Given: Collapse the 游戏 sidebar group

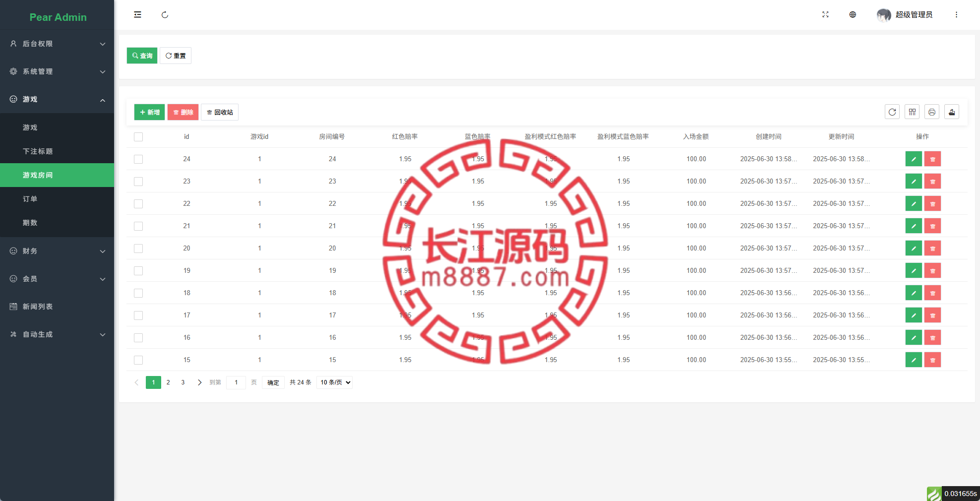Looking at the screenshot, I should click(57, 99).
